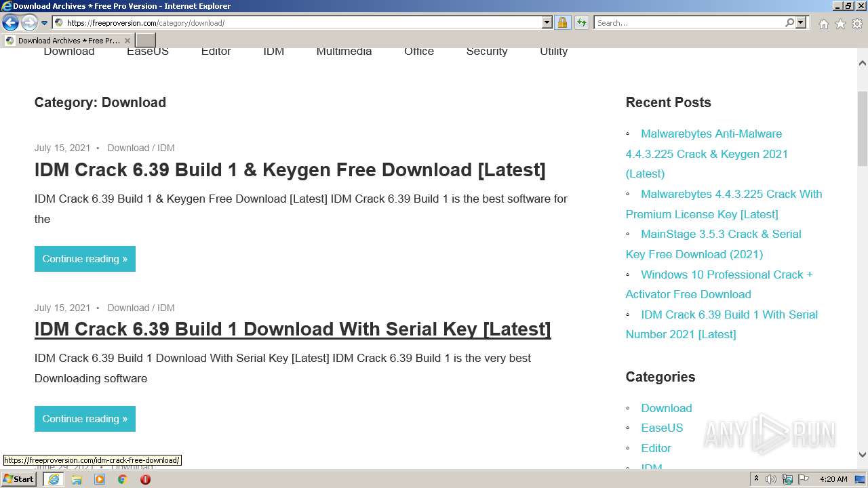Open the Utility menu item
Viewport: 868px width, 488px height.
point(554,52)
